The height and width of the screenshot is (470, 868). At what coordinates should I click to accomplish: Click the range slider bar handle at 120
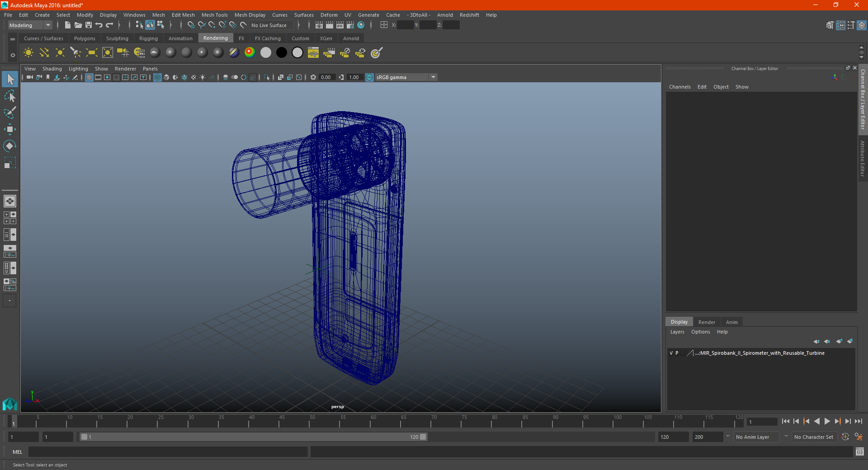pyautogui.click(x=423, y=437)
